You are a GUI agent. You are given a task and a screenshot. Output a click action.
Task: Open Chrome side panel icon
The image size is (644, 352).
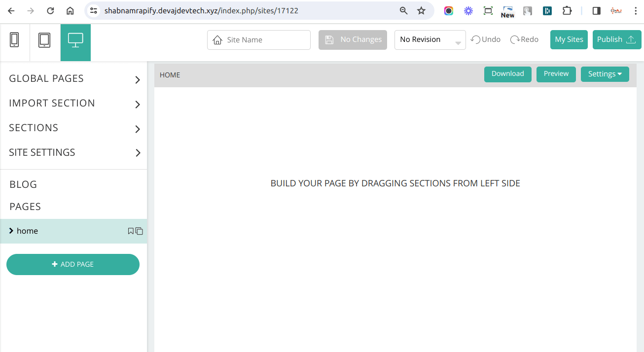click(596, 10)
